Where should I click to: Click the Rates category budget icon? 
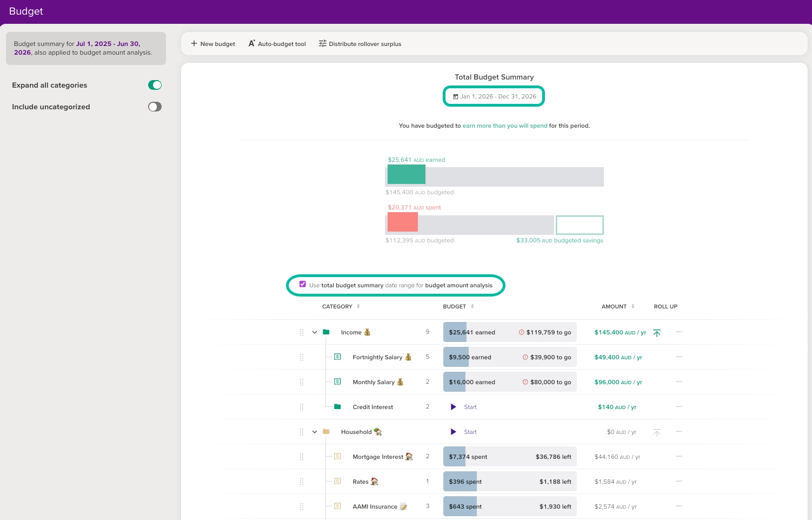(x=337, y=482)
